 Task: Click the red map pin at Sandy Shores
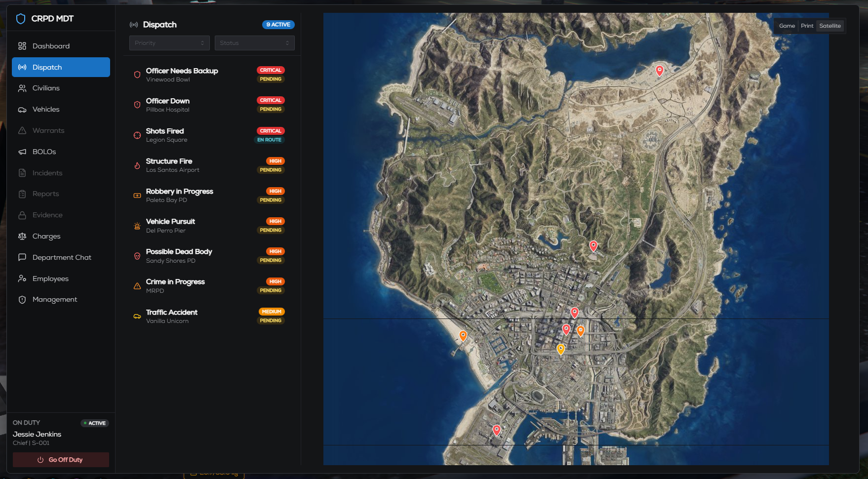coord(659,71)
